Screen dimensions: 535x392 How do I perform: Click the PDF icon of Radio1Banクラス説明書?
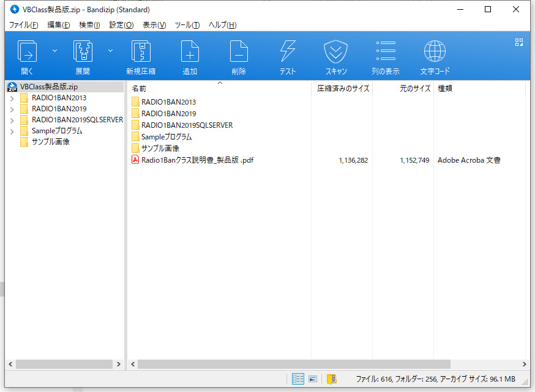[135, 160]
